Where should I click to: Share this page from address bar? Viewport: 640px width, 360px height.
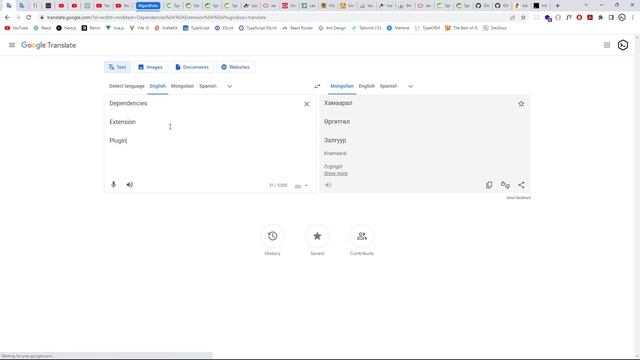tap(513, 18)
